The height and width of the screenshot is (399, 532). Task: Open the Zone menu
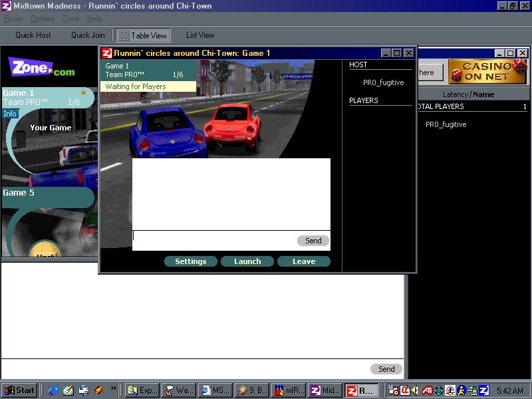pyautogui.click(x=70, y=19)
